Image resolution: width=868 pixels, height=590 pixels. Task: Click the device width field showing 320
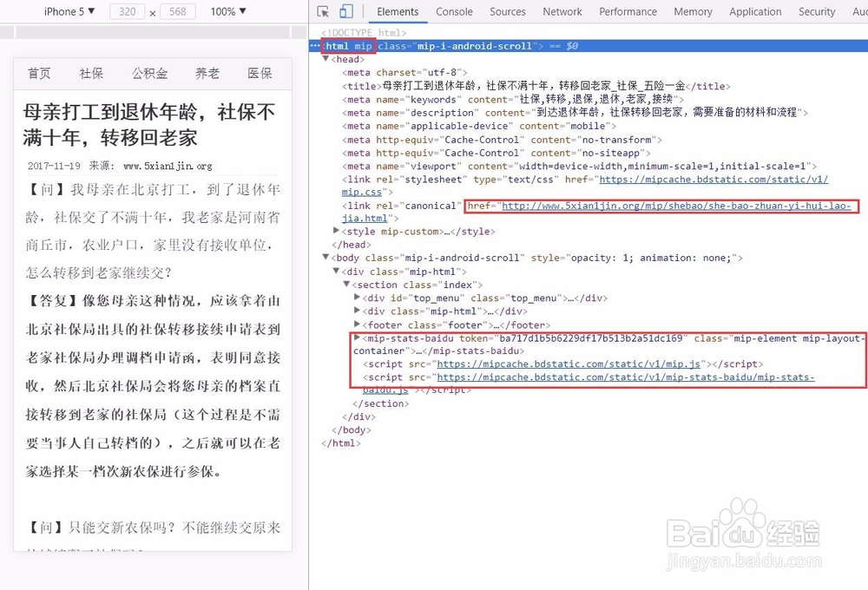tap(128, 10)
